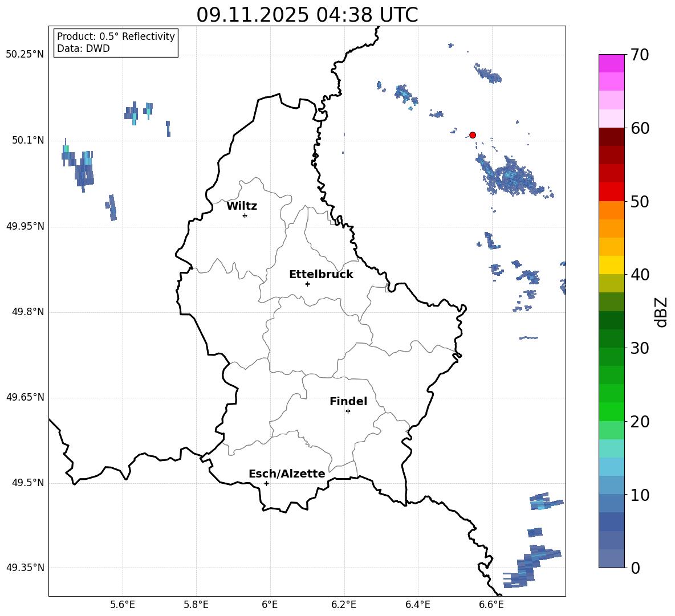Screen dimensions: 675x616
Task: Pick the magenta 70 dBZ color band
Action: [x=612, y=63]
